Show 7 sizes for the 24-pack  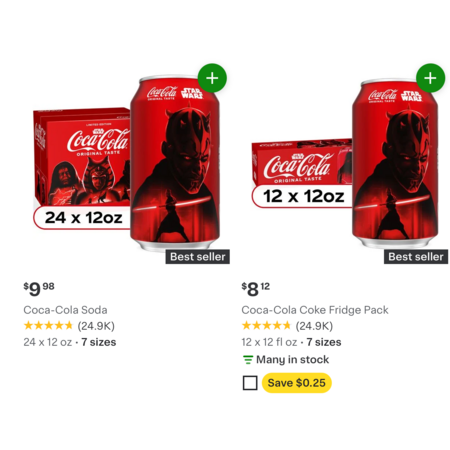[x=99, y=342]
